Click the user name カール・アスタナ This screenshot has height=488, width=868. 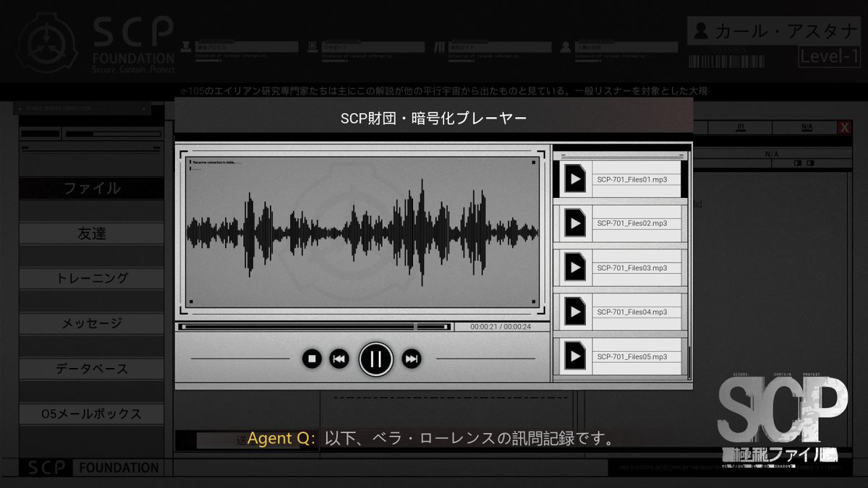pyautogui.click(x=786, y=31)
